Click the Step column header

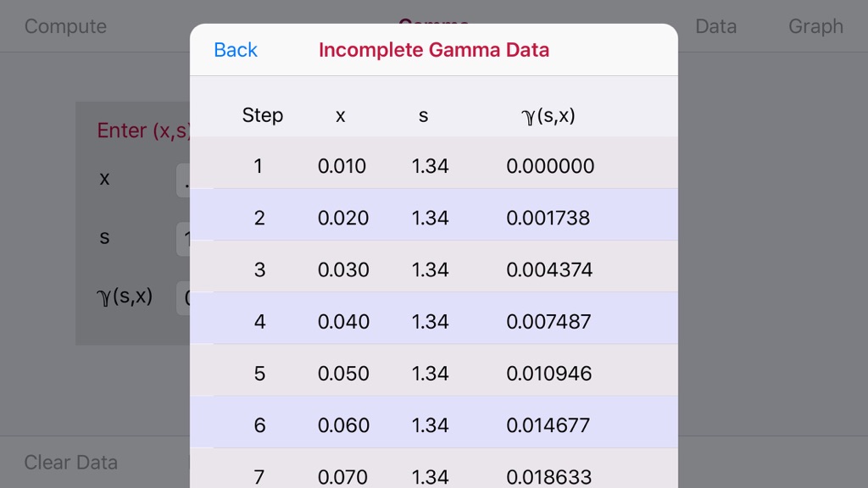[x=263, y=115]
